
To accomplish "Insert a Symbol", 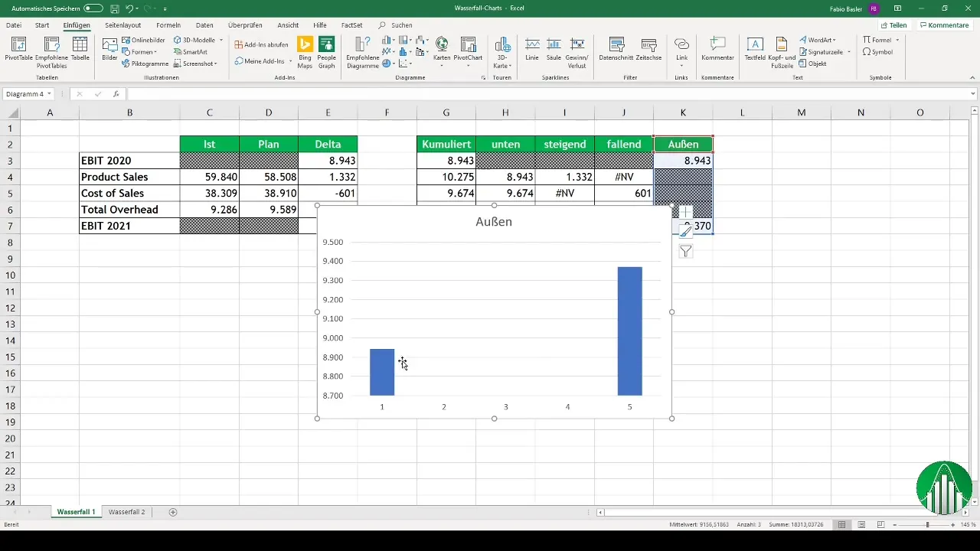I will click(x=877, y=52).
